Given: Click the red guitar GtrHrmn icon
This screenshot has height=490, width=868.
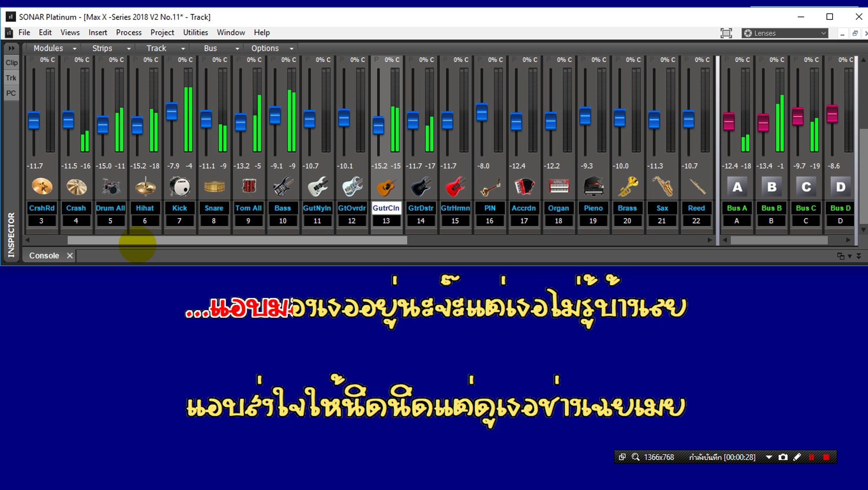Looking at the screenshot, I should 455,187.
